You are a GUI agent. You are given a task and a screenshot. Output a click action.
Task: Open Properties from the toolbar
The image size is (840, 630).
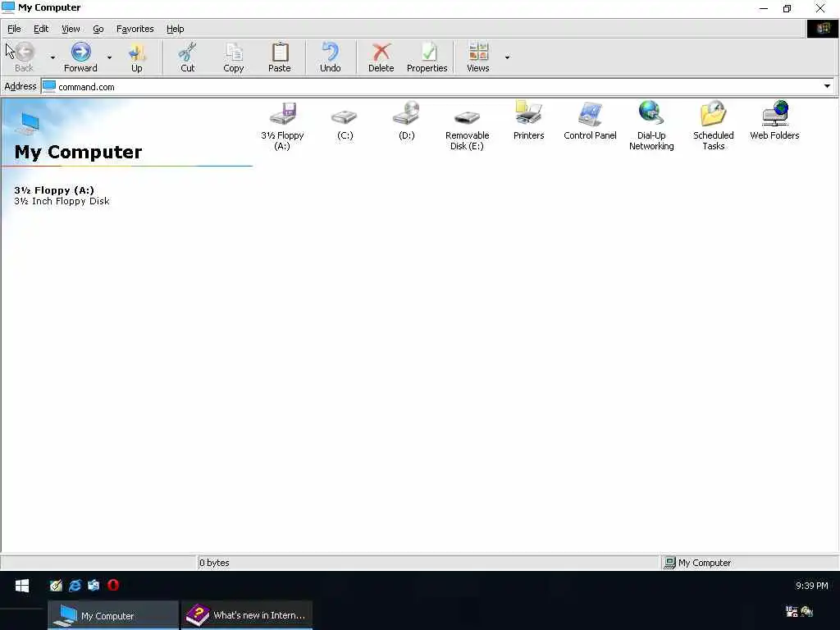(x=427, y=57)
